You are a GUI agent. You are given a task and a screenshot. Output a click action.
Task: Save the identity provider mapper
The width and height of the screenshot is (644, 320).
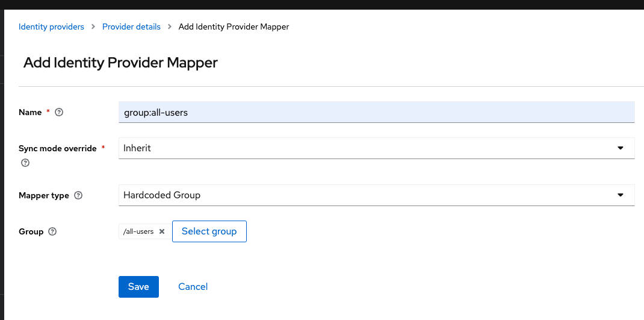(x=139, y=287)
